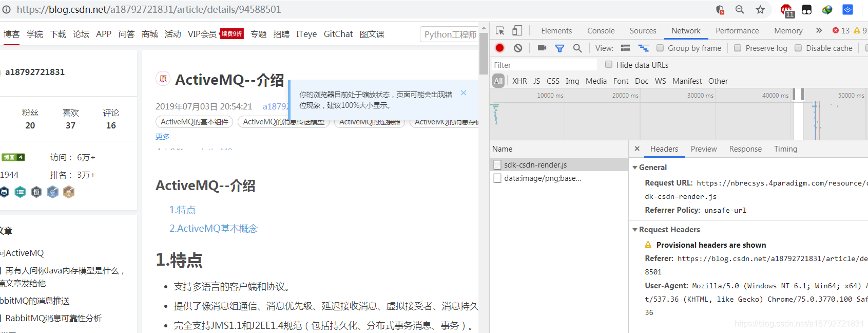Click the ActiveMQ的基本组件 tag
This screenshot has height=333, width=868.
tap(194, 122)
